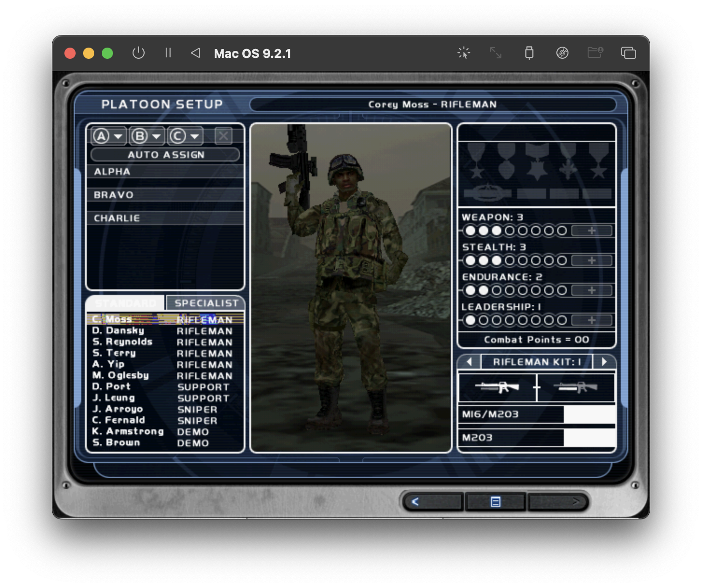The width and height of the screenshot is (702, 588).
Task: Select soldier A. Yip
Action: click(165, 364)
